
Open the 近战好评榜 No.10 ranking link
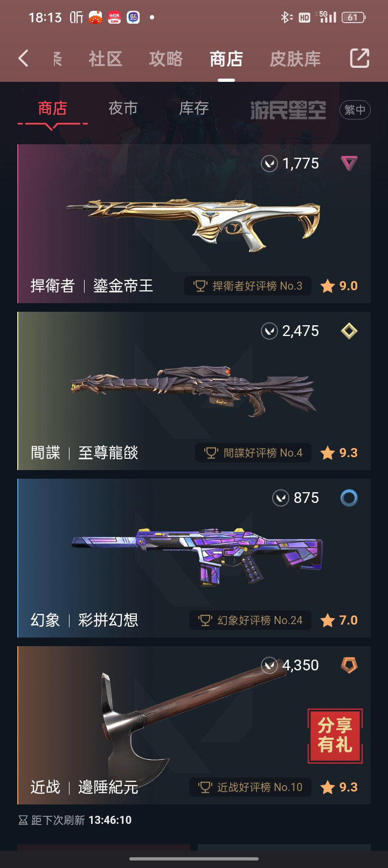pos(250,787)
